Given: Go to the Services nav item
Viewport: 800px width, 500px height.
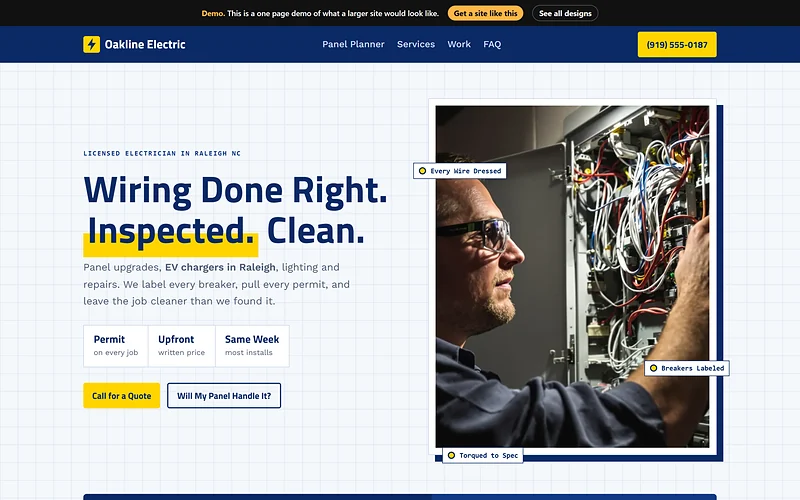Looking at the screenshot, I should point(416,44).
